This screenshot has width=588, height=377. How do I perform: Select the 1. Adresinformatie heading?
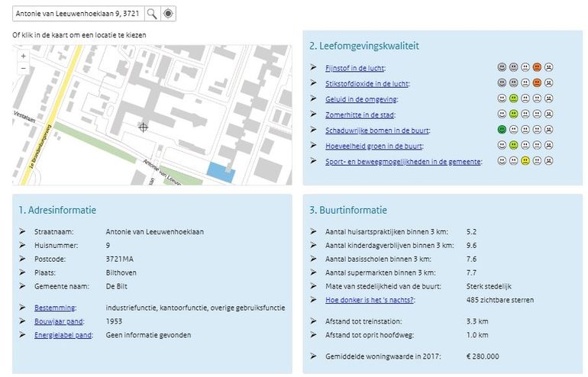(57, 210)
